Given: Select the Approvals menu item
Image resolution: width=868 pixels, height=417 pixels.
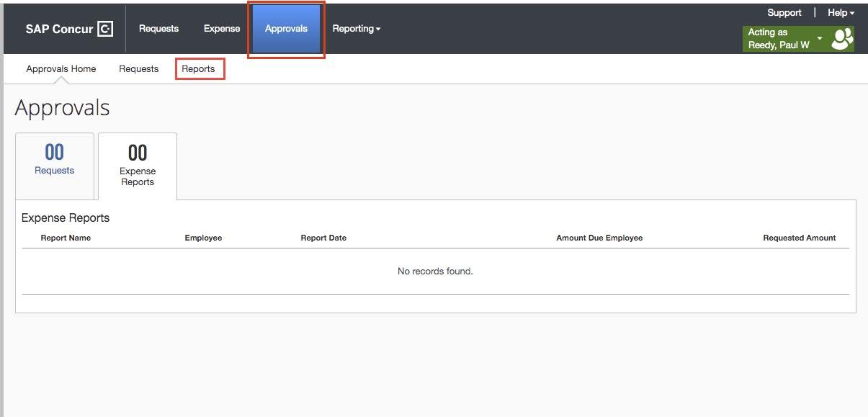Looking at the screenshot, I should [x=286, y=29].
